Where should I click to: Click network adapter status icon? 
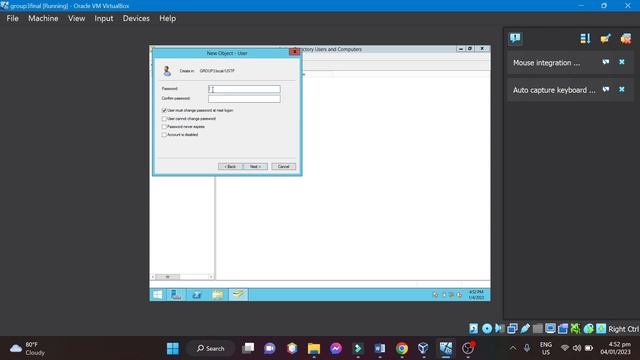pos(512,329)
